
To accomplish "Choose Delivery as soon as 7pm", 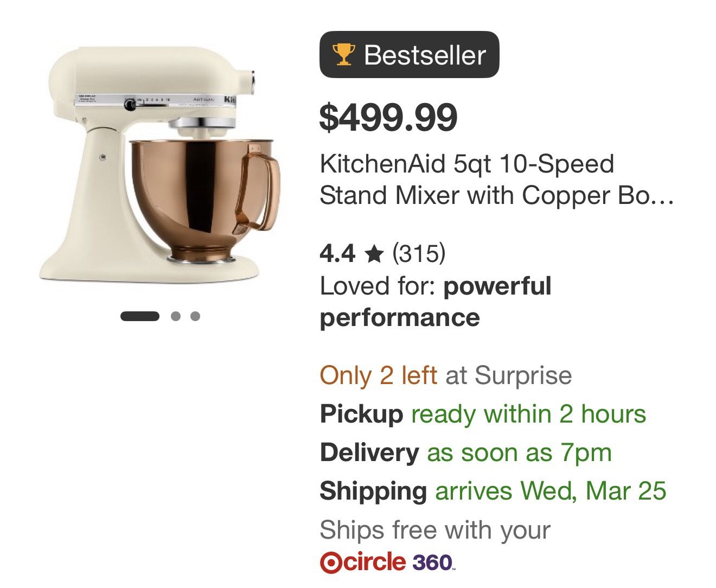I will pyautogui.click(x=465, y=452).
